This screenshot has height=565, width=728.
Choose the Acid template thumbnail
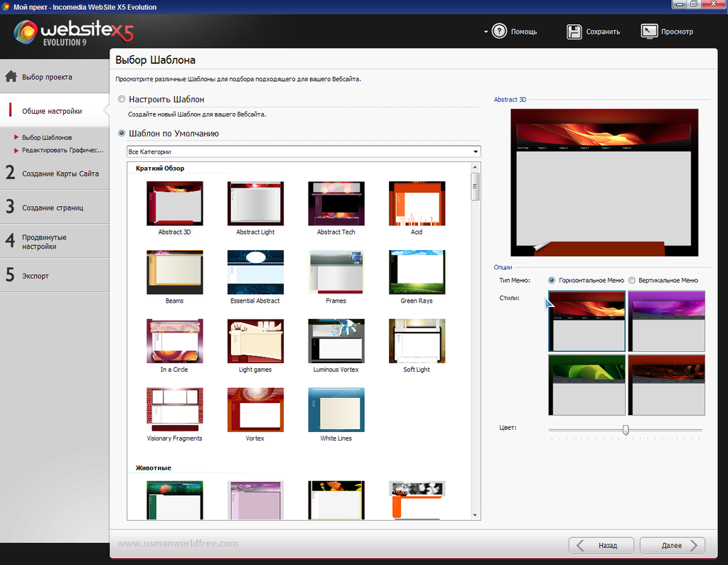[x=417, y=203]
